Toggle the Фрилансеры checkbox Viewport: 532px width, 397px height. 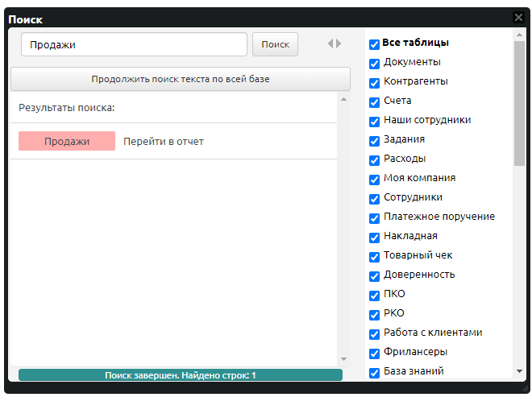374,354
